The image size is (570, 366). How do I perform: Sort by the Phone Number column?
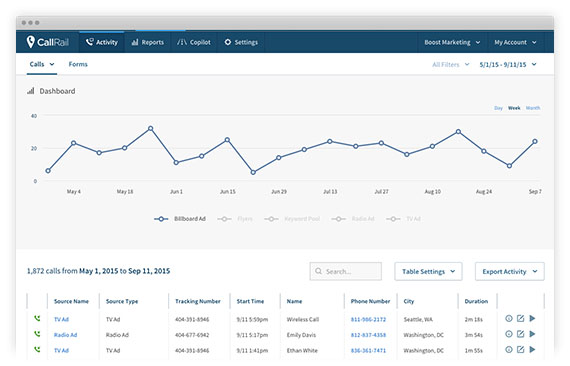click(x=370, y=301)
